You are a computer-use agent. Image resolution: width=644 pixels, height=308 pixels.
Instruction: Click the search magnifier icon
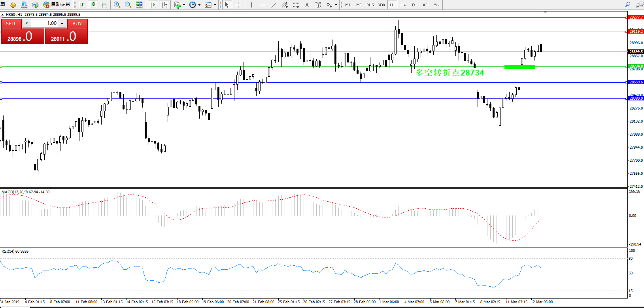(x=627, y=5)
